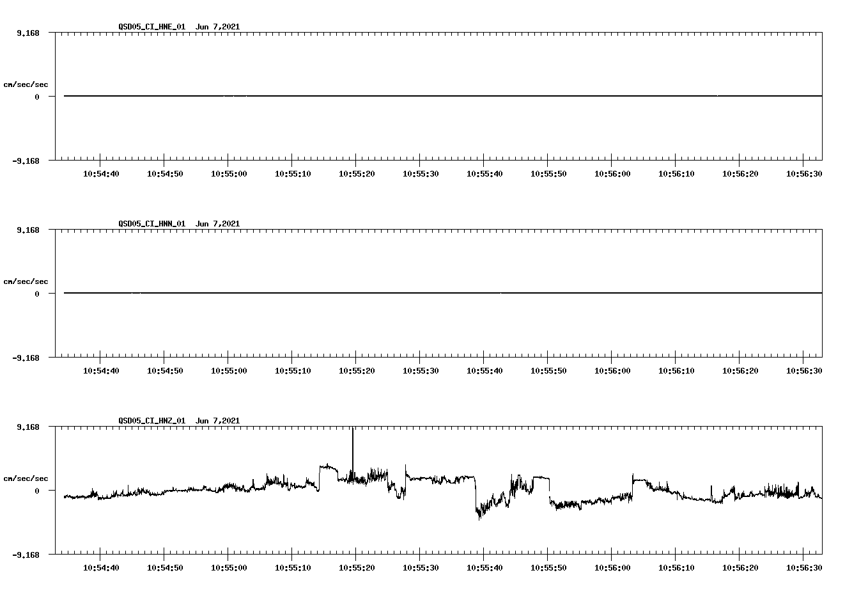The image size is (868, 591).
Task: Click the flat HNN trace line
Action: (443, 293)
